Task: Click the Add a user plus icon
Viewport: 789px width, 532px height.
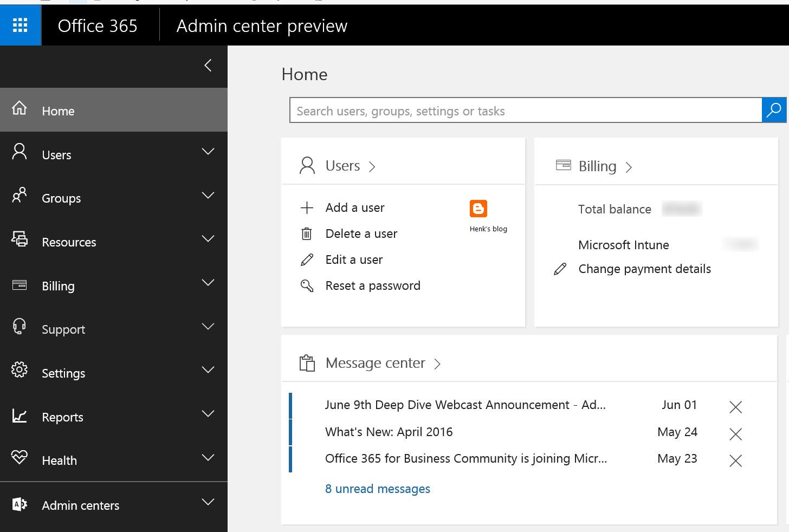Action: click(x=307, y=207)
